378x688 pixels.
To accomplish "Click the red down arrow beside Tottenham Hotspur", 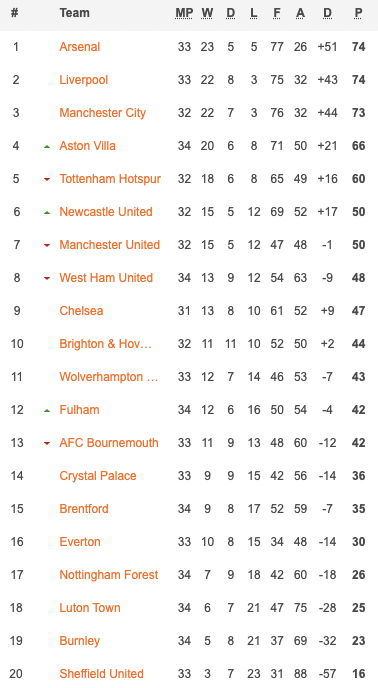I will pos(47,179).
